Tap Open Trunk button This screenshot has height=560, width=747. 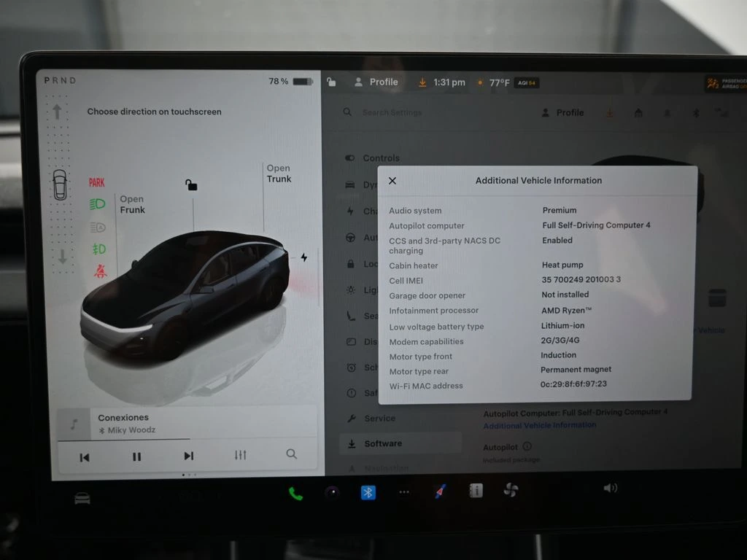pyautogui.click(x=279, y=174)
